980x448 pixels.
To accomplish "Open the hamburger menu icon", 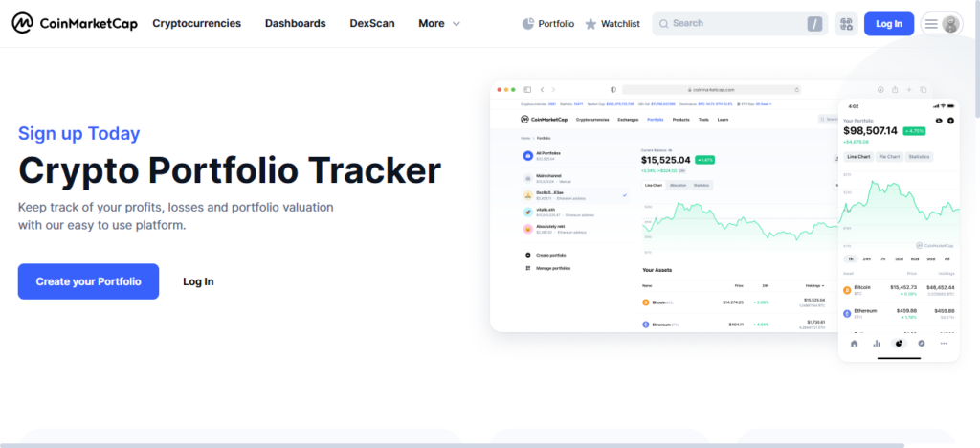I will [931, 24].
